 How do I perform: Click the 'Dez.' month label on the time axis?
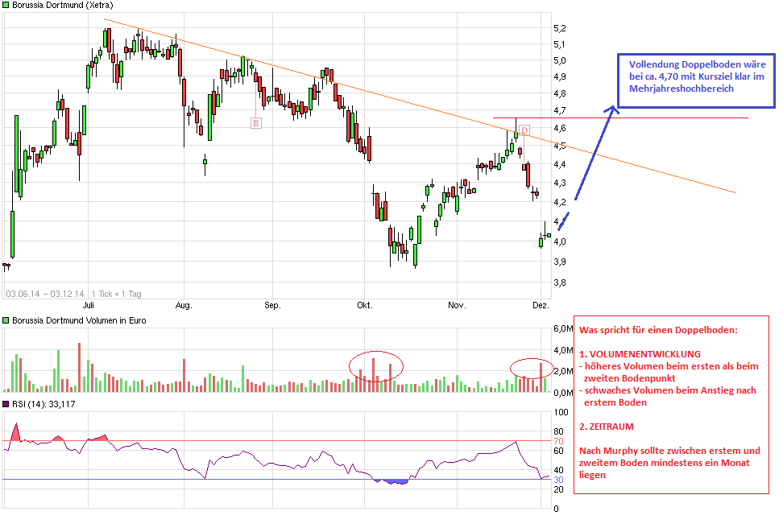coord(541,305)
